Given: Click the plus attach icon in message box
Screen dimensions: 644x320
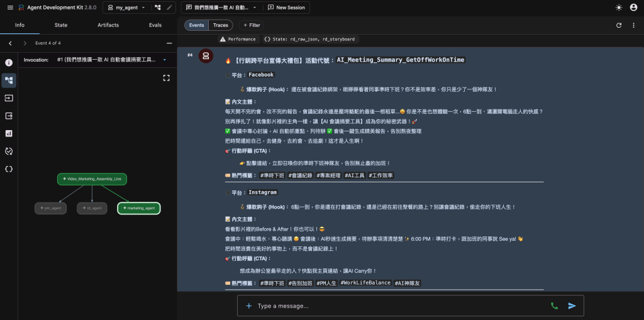Looking at the screenshot, I should coord(248,306).
